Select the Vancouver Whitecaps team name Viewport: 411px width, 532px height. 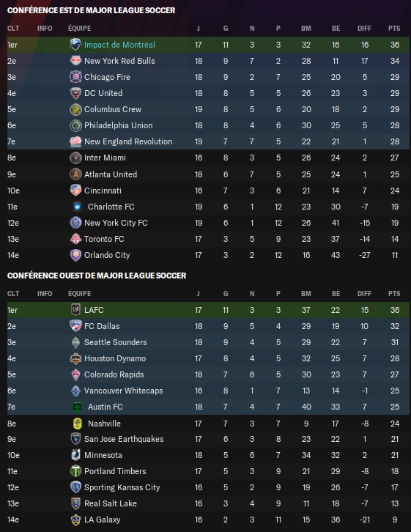tap(123, 391)
